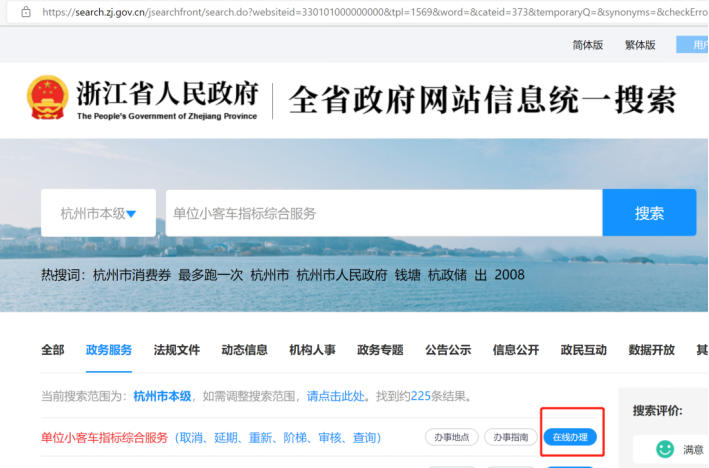The height and width of the screenshot is (468, 709).
Task: Click 请点击此处 to adjust search scope
Action: pyautogui.click(x=336, y=396)
